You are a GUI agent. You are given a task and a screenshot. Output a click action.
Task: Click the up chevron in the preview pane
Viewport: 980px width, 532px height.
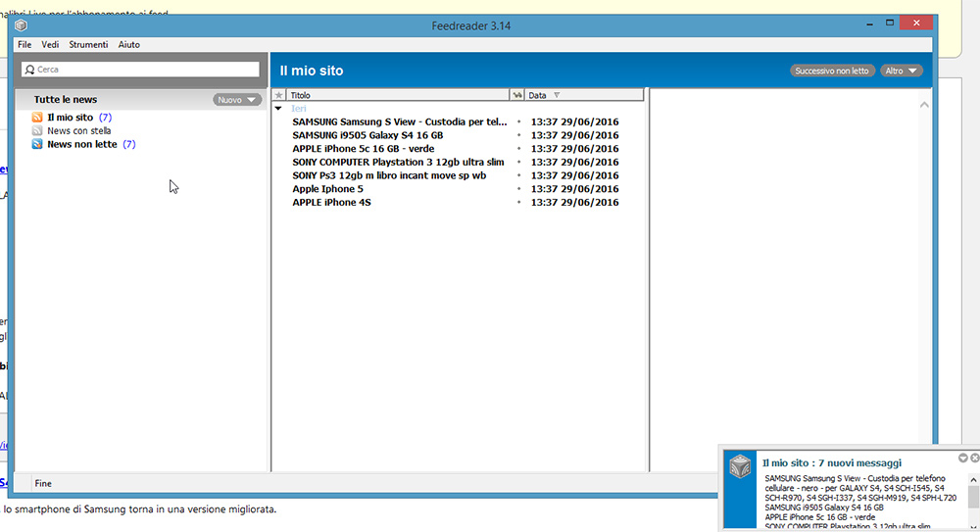924,105
